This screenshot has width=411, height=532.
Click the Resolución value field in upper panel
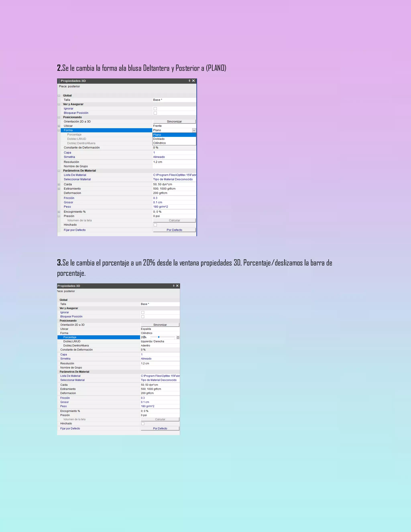click(174, 162)
